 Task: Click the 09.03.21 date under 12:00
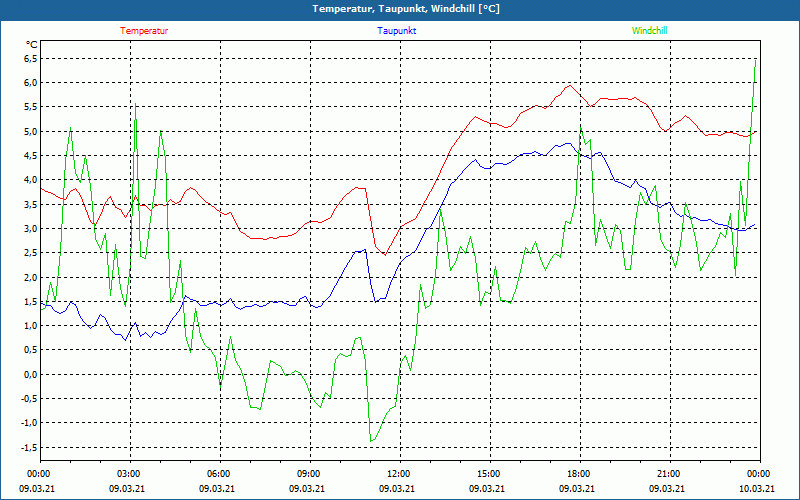[x=397, y=489]
